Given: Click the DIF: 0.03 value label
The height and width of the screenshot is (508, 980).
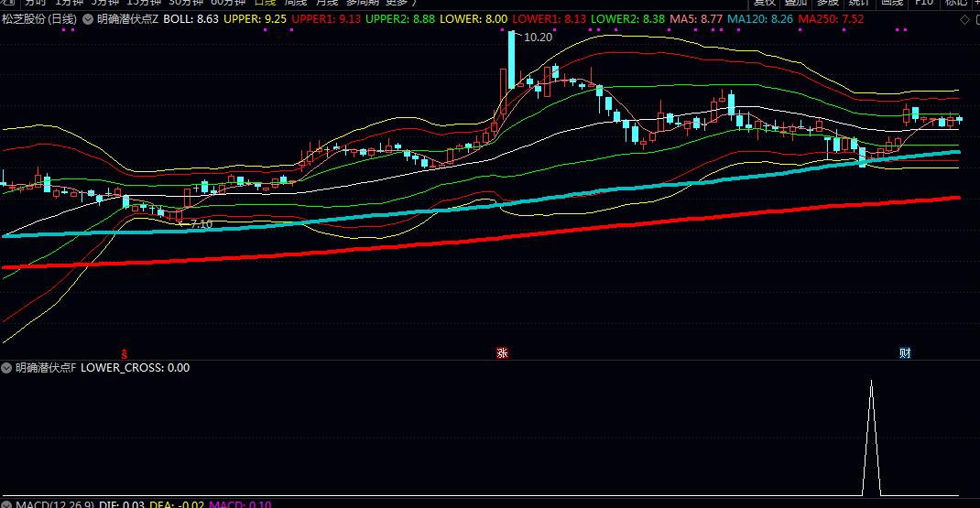Looking at the screenshot, I should point(122,504).
